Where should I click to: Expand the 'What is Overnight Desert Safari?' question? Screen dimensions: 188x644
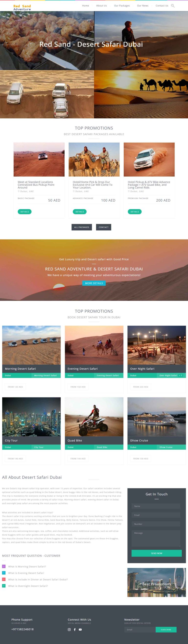point(28,586)
